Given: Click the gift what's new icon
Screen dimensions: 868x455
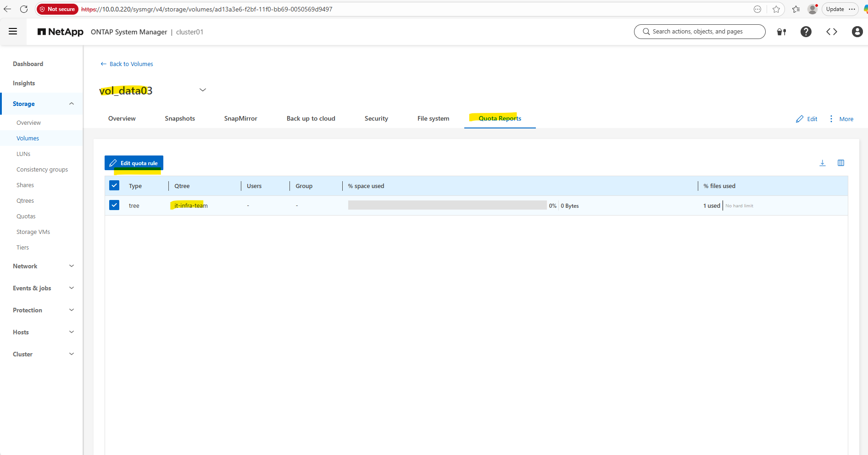Looking at the screenshot, I should [x=781, y=32].
